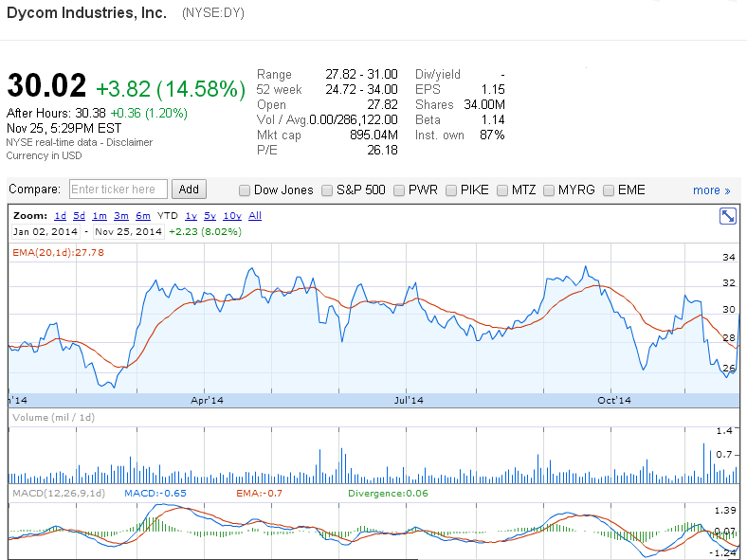
Task: Select Inst. own value 87%
Action: click(492, 135)
